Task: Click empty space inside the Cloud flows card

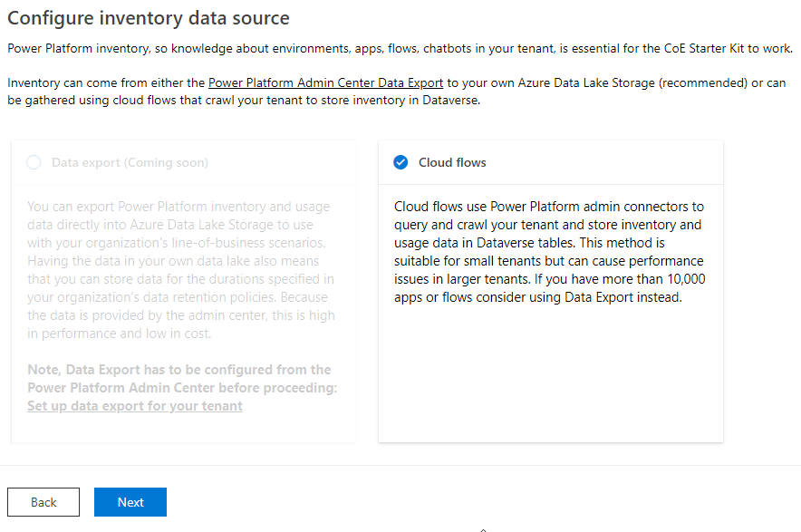Action: pos(550,381)
